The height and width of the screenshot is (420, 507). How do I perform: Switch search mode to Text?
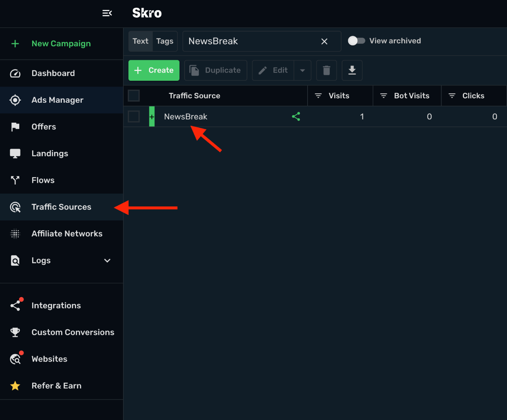pyautogui.click(x=141, y=41)
